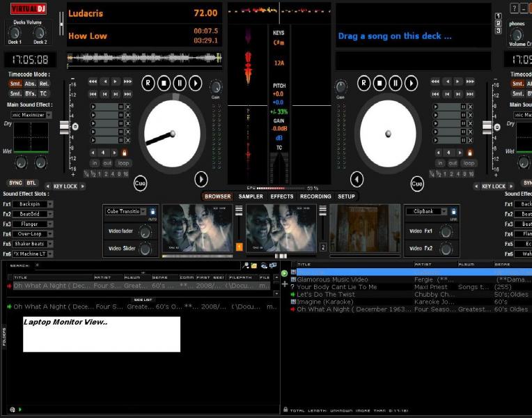This screenshot has width=532, height=418.
Task: Play the first cue slot on the left deck
Action: [x=93, y=107]
